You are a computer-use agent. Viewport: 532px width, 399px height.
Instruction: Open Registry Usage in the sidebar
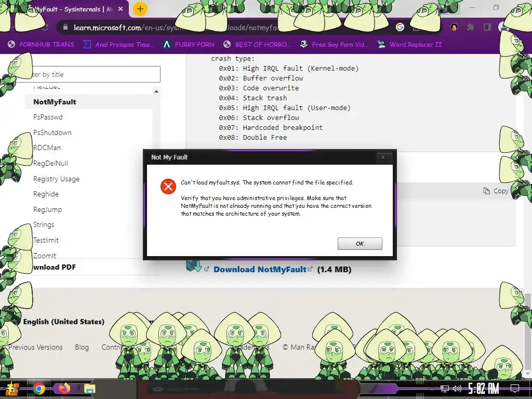[56, 179]
